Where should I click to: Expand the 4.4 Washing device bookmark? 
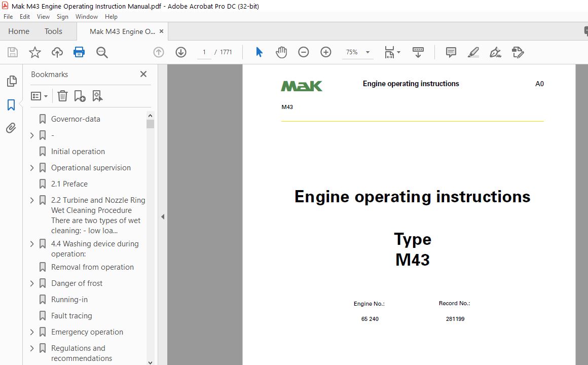(32, 244)
